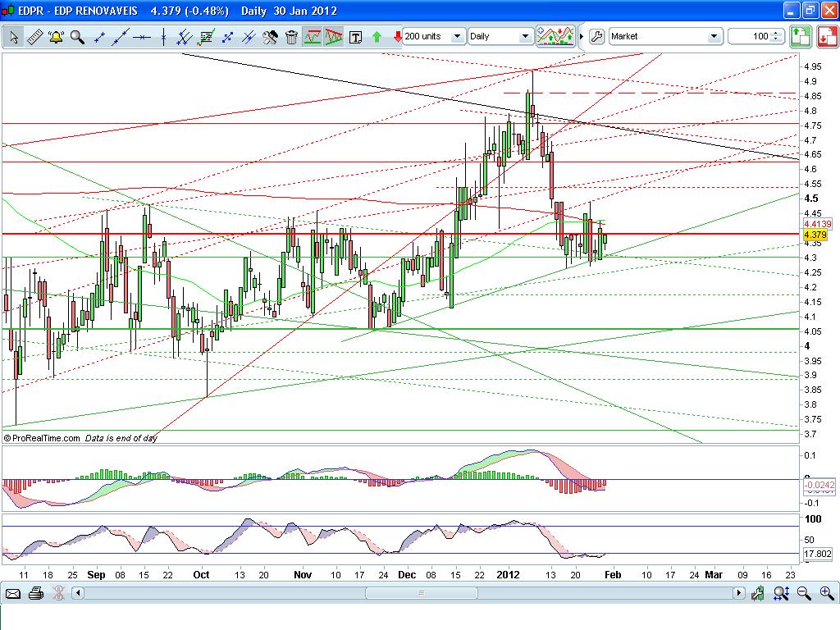Screen dimensions: 840x630
Task: Click the envelope send-by-email icon
Action: 13,593
